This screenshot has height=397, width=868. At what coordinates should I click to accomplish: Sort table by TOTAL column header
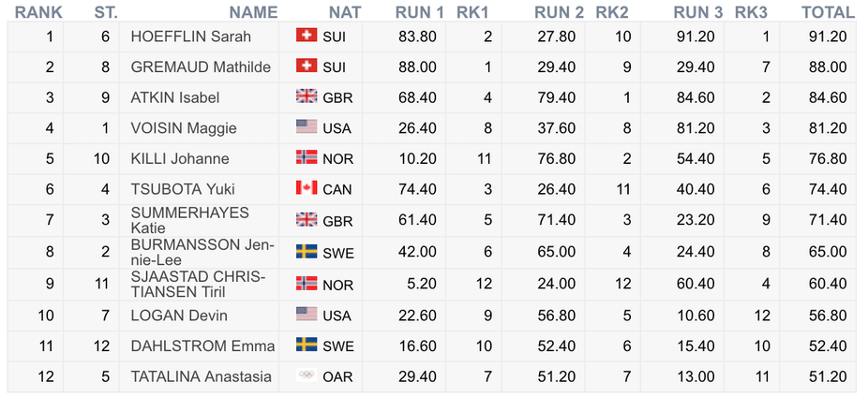(828, 12)
